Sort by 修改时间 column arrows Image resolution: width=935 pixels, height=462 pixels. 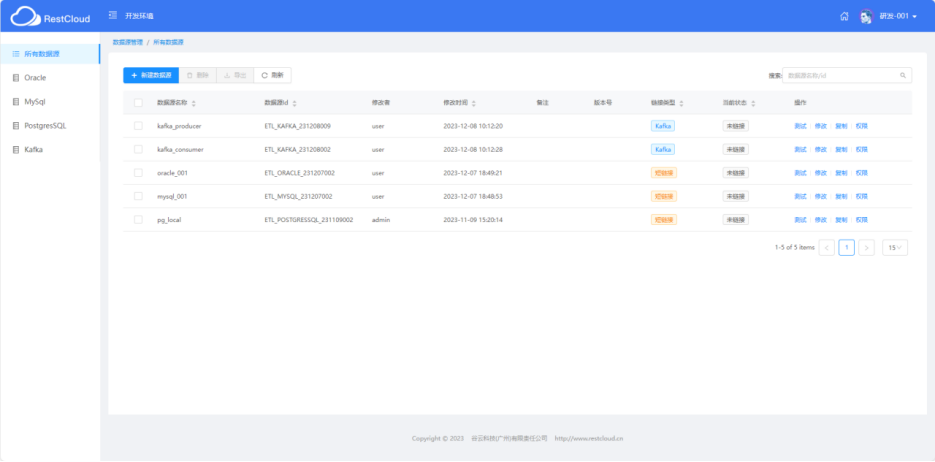[x=473, y=103]
